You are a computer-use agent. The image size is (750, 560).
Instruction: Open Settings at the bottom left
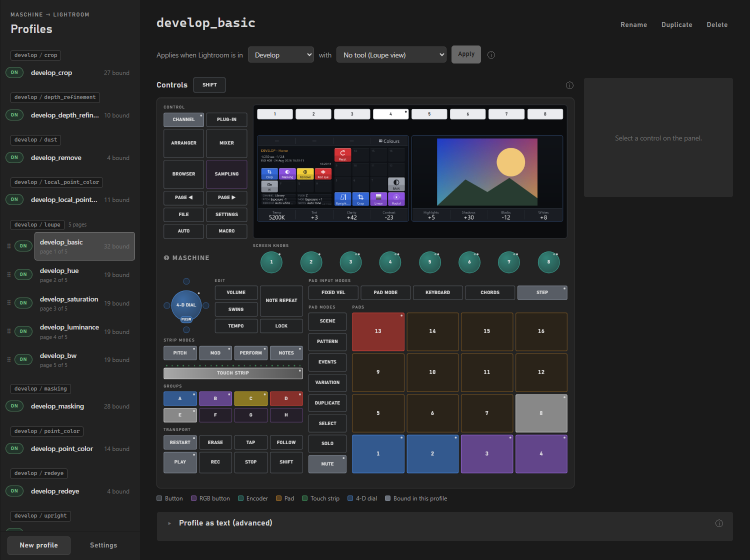tap(103, 545)
